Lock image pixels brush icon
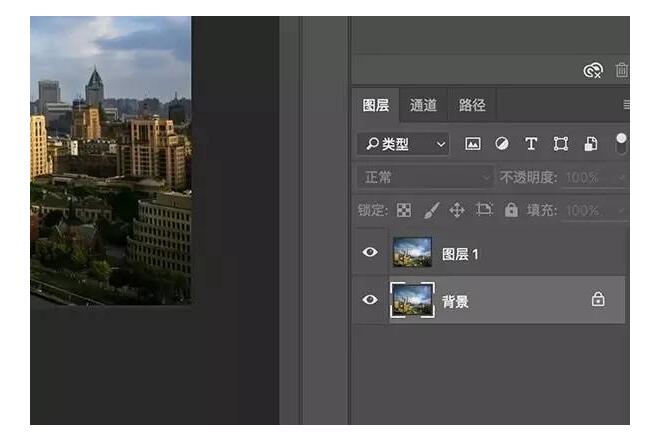 tap(431, 210)
